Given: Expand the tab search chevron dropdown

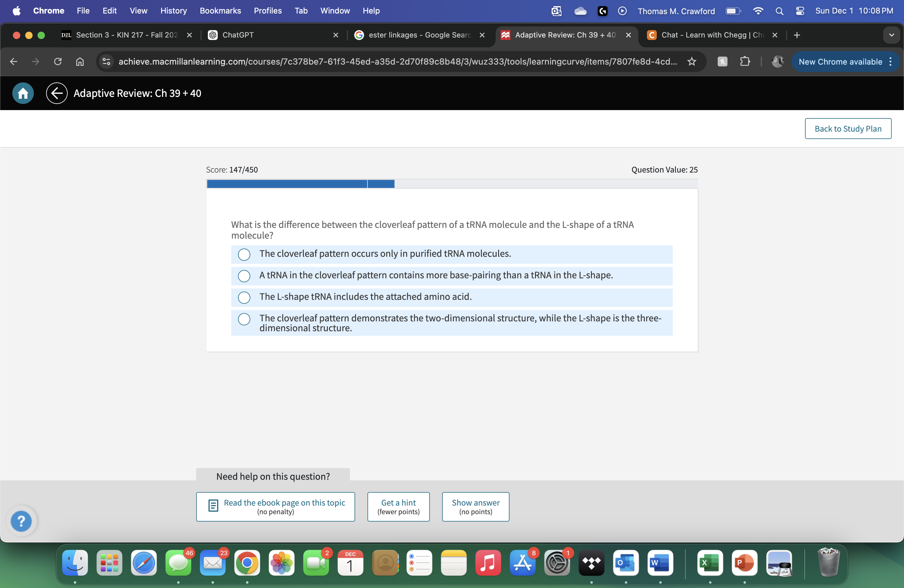Looking at the screenshot, I should [x=891, y=35].
